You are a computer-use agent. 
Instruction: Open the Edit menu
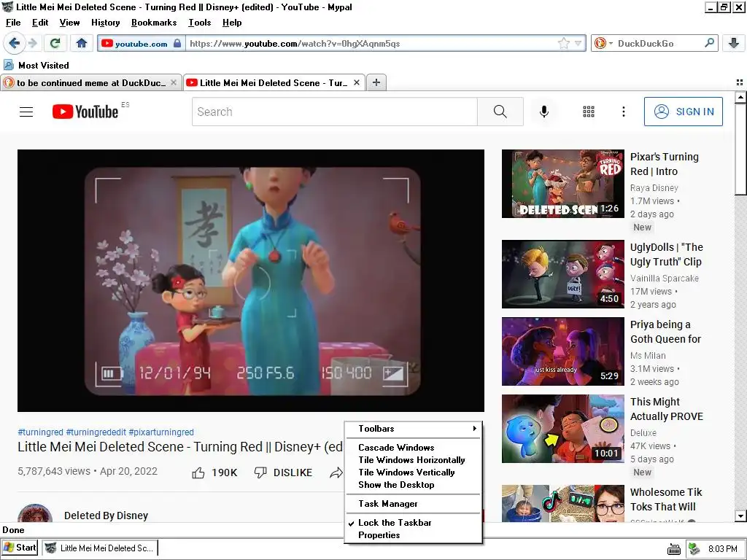click(40, 23)
